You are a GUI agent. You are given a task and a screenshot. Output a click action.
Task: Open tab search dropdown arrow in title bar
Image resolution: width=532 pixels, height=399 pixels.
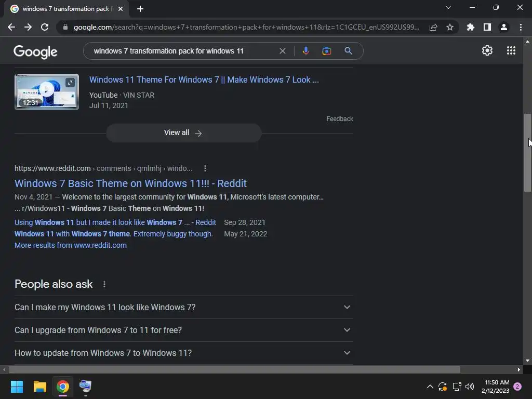tap(448, 7)
